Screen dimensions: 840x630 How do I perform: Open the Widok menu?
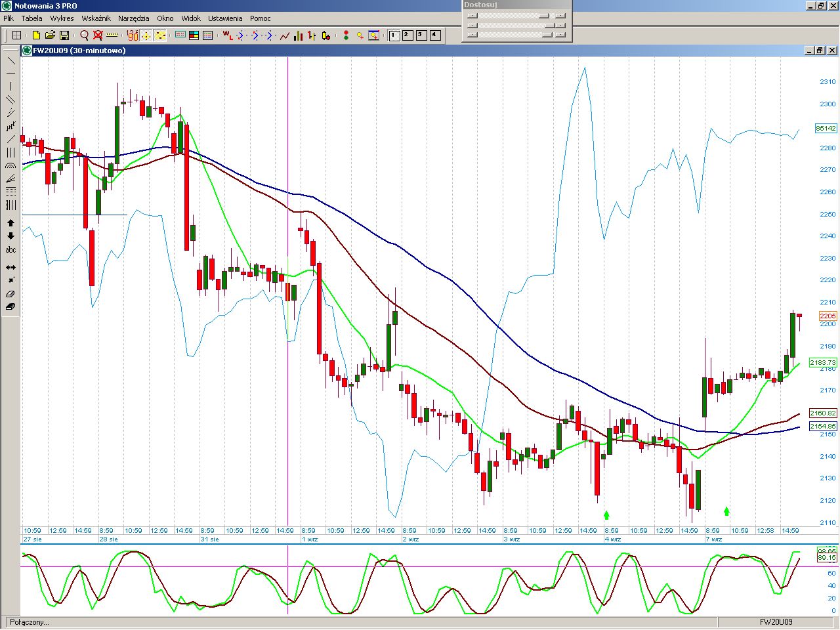click(x=191, y=18)
